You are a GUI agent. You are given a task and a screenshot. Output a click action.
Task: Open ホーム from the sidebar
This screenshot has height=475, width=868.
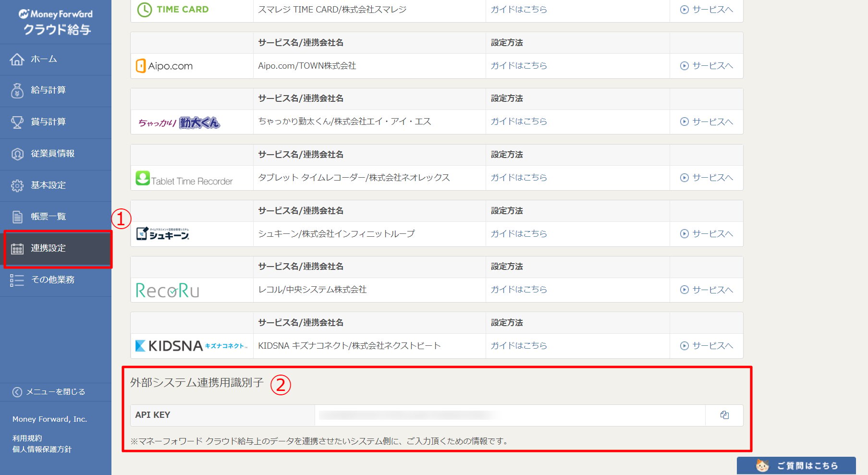coord(56,59)
